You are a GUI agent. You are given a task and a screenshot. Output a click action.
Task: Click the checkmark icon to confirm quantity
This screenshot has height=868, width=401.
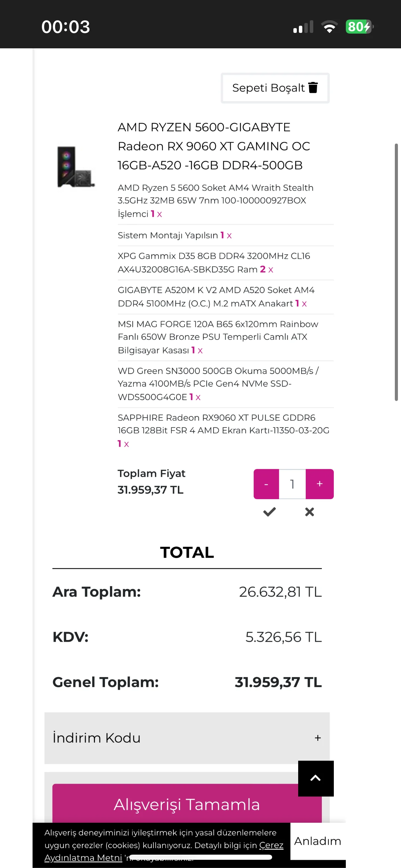point(269,512)
